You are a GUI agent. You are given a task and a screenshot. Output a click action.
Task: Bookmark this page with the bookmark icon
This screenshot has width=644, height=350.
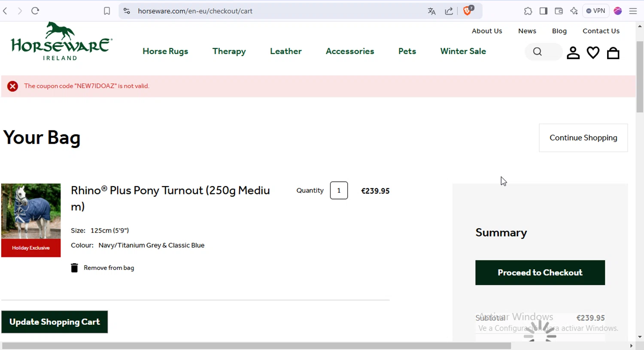click(107, 11)
